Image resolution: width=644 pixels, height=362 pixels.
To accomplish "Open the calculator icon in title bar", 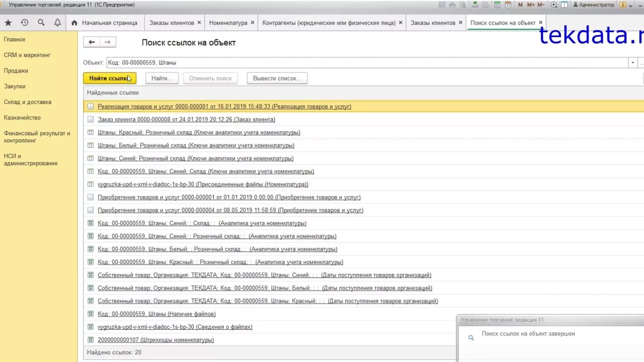I will click(x=497, y=5).
